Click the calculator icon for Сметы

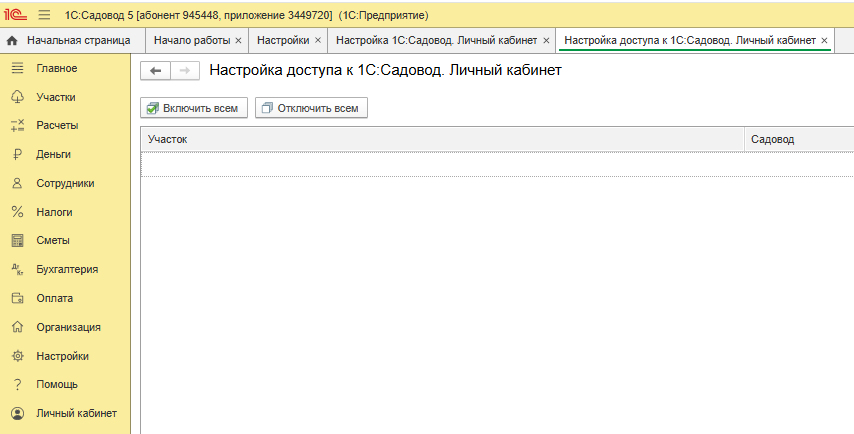point(17,240)
